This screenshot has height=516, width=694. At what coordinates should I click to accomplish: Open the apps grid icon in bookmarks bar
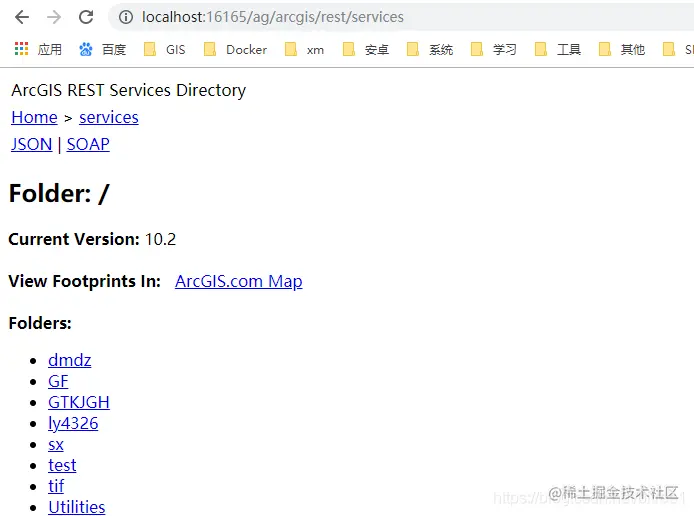(21, 49)
